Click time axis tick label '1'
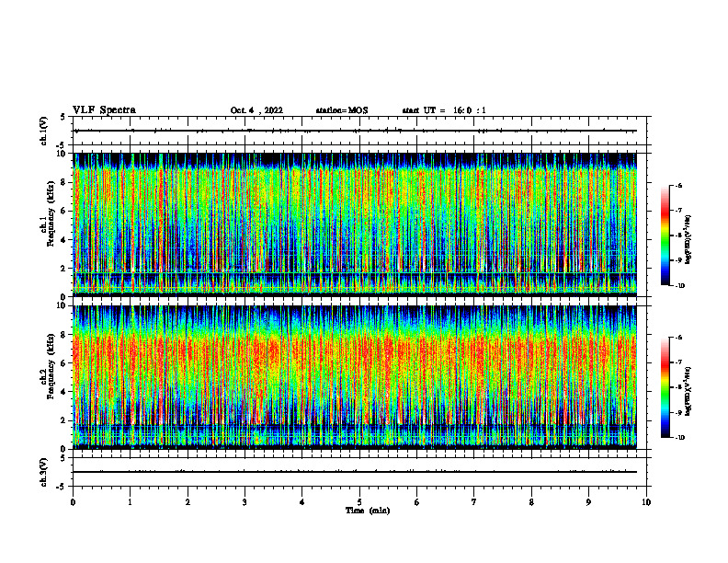 (x=130, y=502)
